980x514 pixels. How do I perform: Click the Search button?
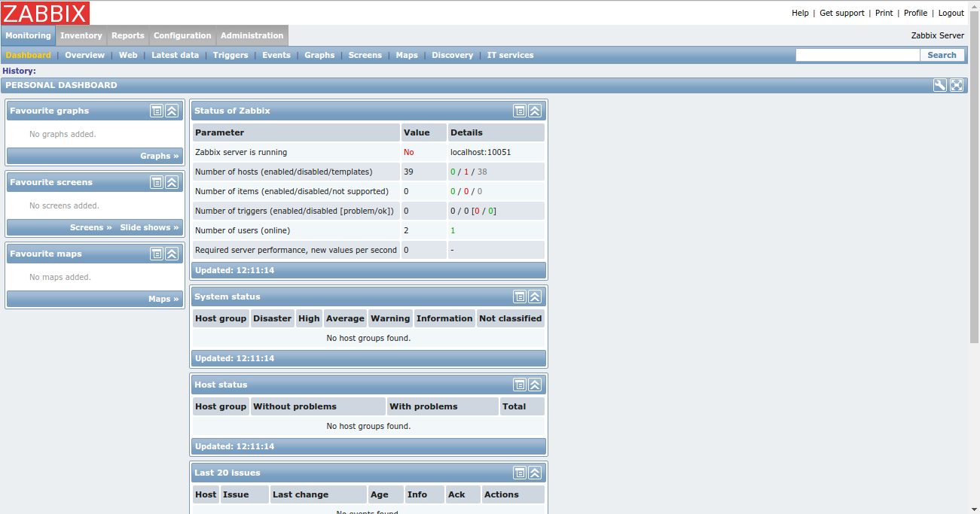pos(942,55)
